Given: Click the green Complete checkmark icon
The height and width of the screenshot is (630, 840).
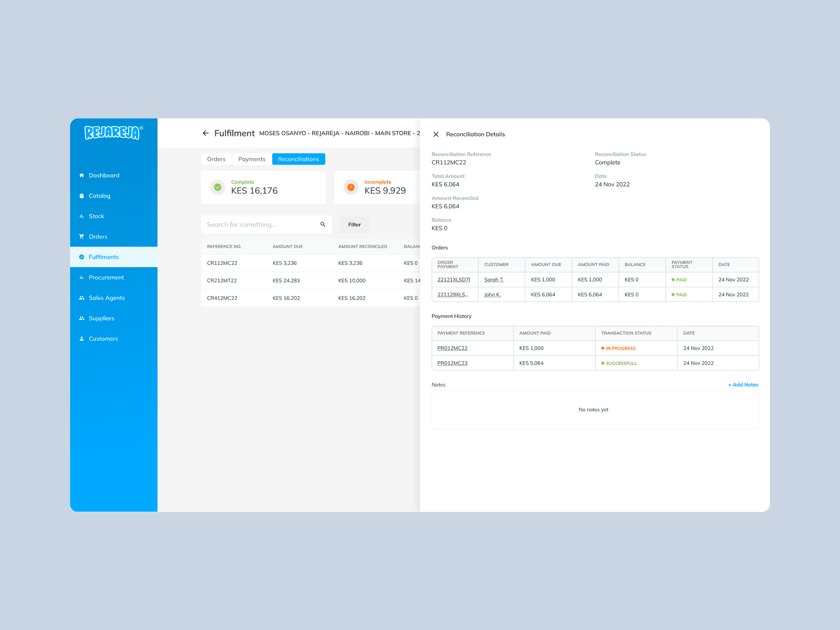Looking at the screenshot, I should click(x=218, y=187).
